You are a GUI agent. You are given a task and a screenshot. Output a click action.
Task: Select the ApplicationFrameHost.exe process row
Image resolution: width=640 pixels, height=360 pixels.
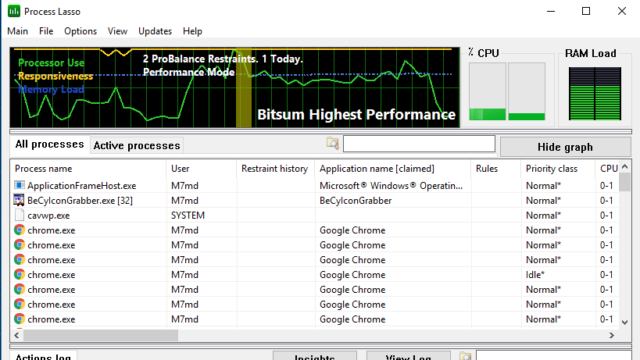tap(315, 186)
